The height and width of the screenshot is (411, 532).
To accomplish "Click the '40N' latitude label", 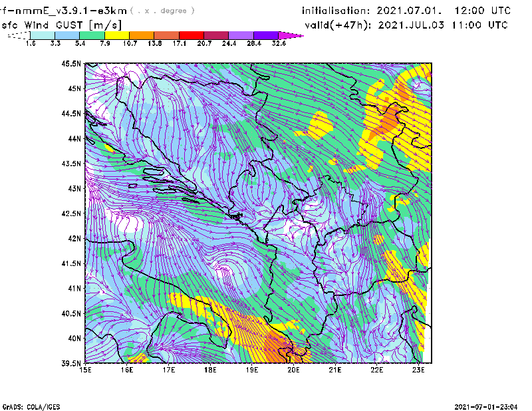I will click(74, 339).
